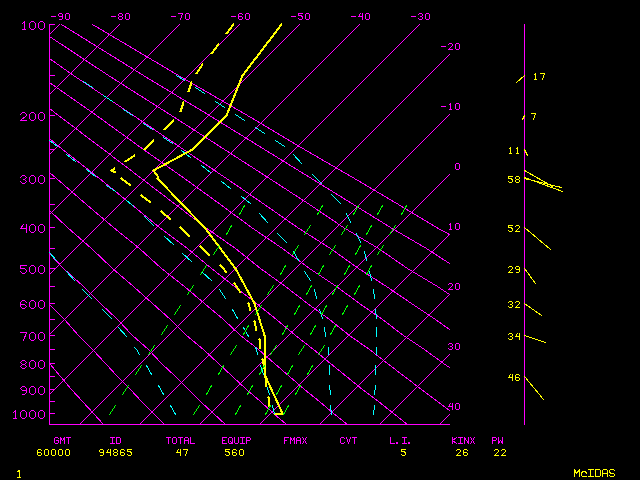Click the TOTAL index header
640x480 pixels.
click(181, 440)
